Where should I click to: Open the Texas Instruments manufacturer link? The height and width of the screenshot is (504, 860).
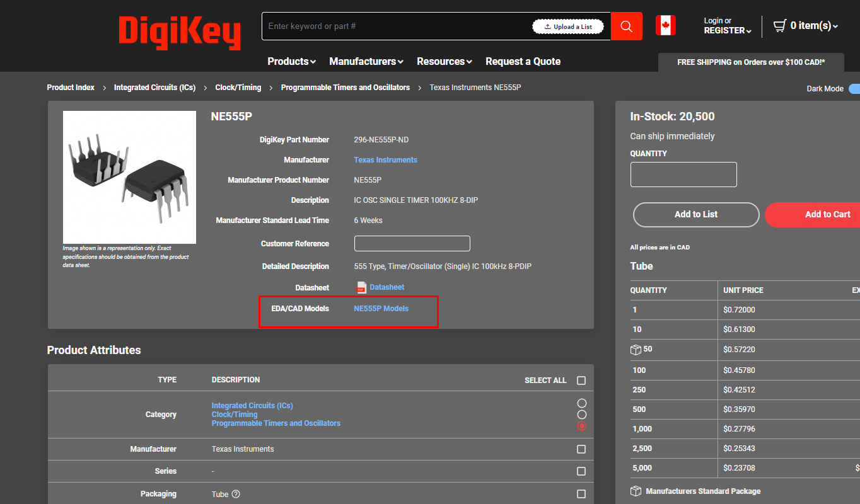pos(385,160)
